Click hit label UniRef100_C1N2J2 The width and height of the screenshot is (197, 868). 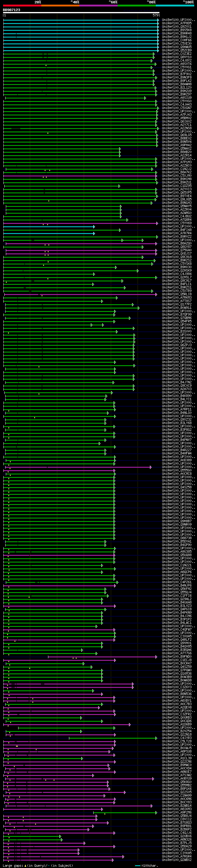[x=177, y=169]
